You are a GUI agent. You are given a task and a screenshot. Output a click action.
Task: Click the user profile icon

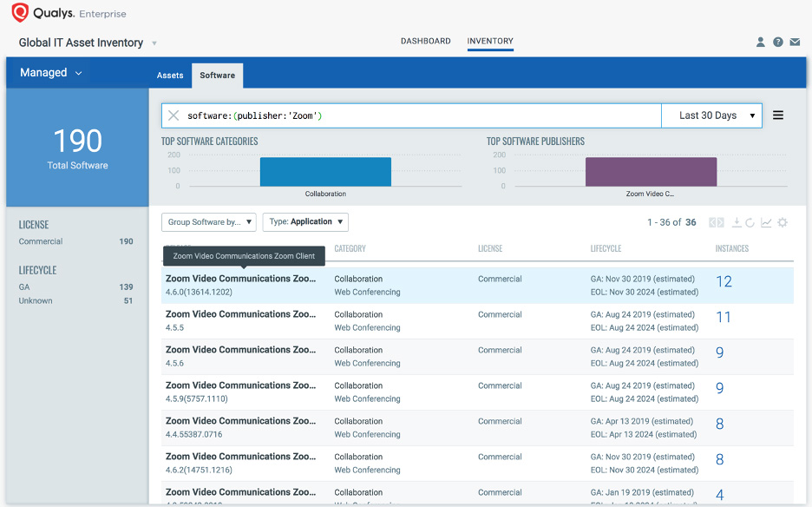[x=761, y=42]
